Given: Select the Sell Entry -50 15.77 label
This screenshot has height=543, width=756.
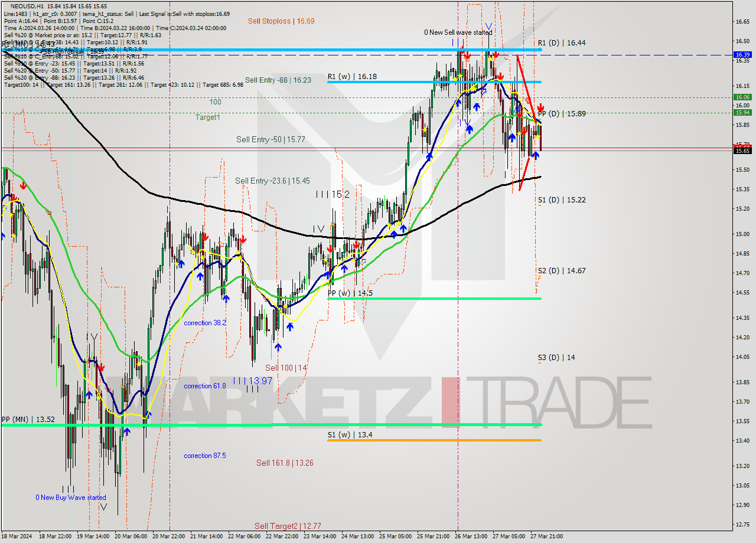Looking at the screenshot, I should point(271,140).
